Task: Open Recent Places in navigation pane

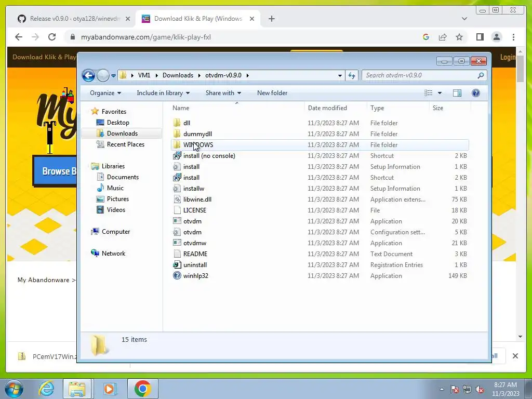Action: 126,144
